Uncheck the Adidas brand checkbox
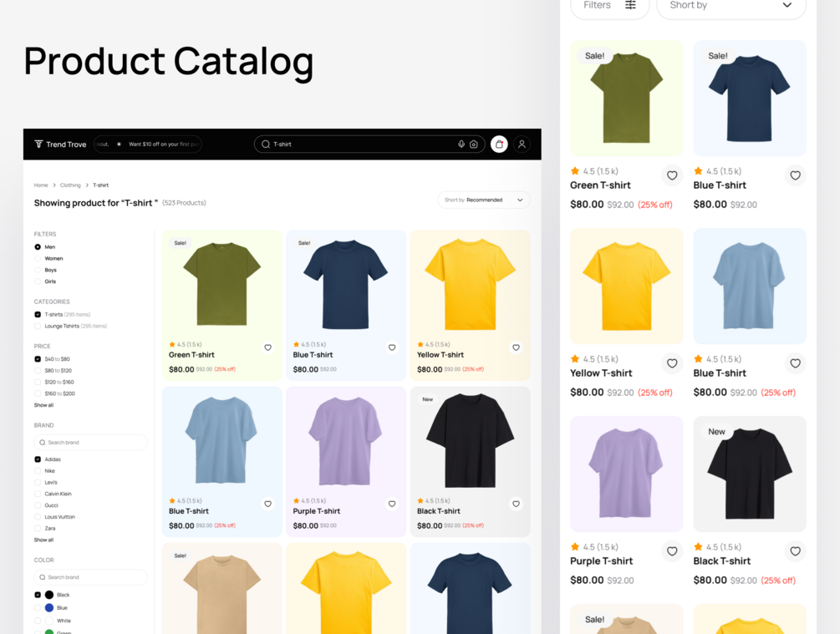The height and width of the screenshot is (634, 840). (38, 459)
